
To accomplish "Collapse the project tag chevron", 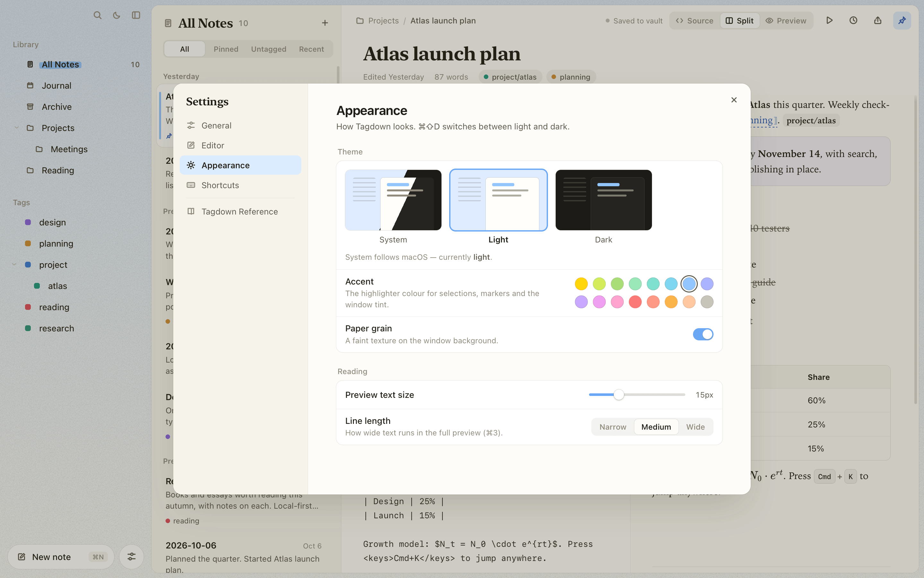I will click(x=14, y=265).
